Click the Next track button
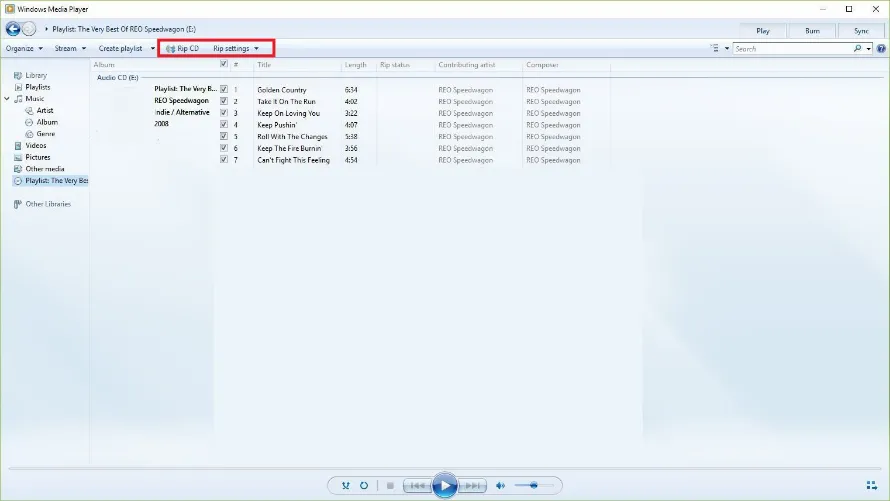 coord(472,486)
